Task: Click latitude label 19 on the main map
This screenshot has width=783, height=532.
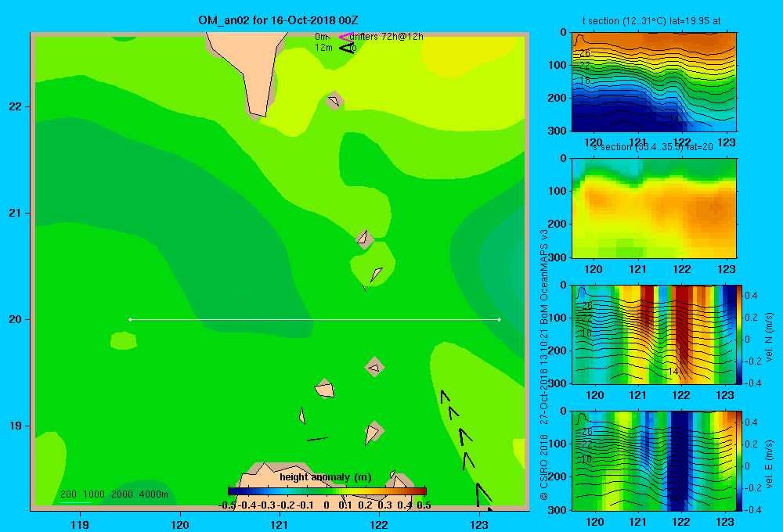Action: point(16,426)
